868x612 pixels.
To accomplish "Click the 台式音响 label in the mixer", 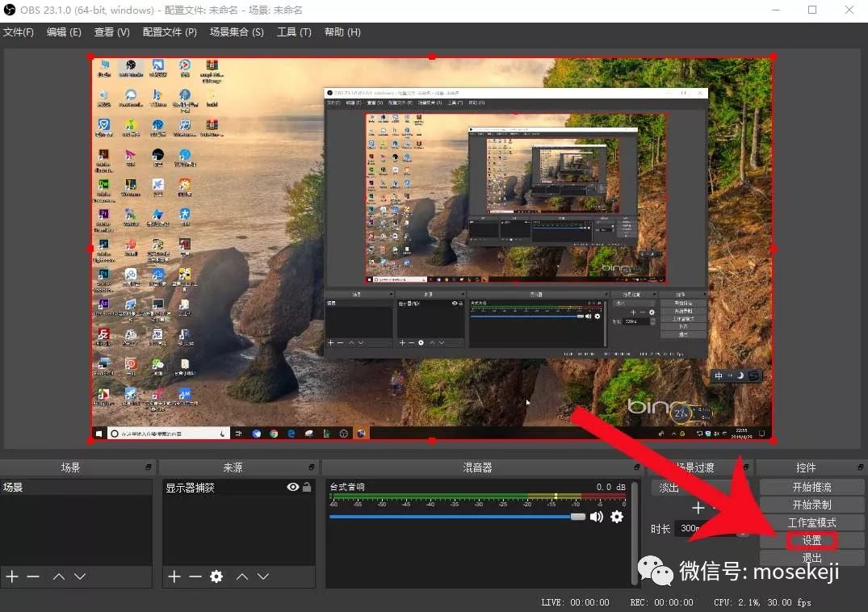I will pyautogui.click(x=347, y=487).
